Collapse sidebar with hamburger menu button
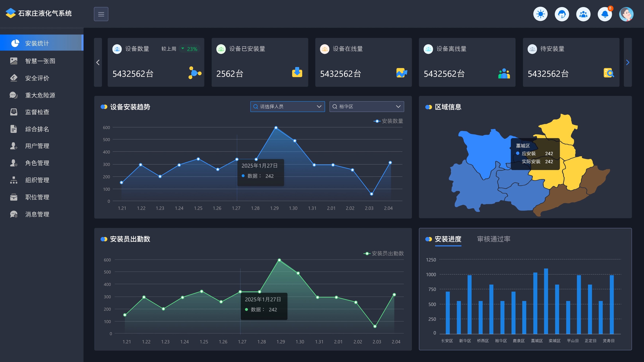This screenshot has height=362, width=644. [x=101, y=14]
